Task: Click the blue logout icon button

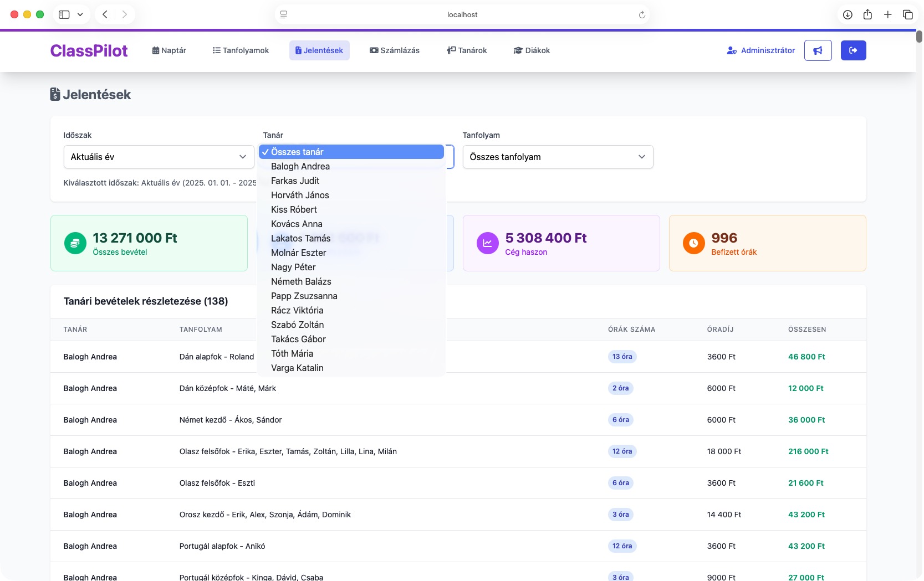Action: point(853,50)
